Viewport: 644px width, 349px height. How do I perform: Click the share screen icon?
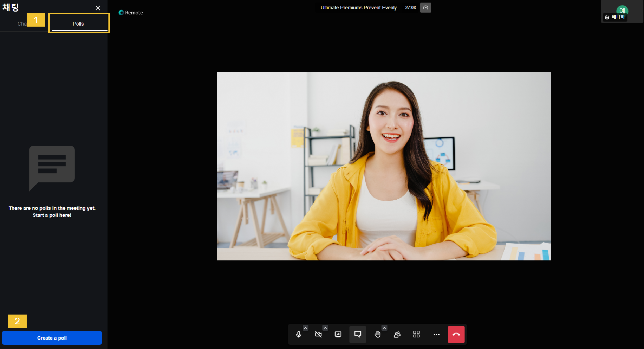(x=338, y=334)
